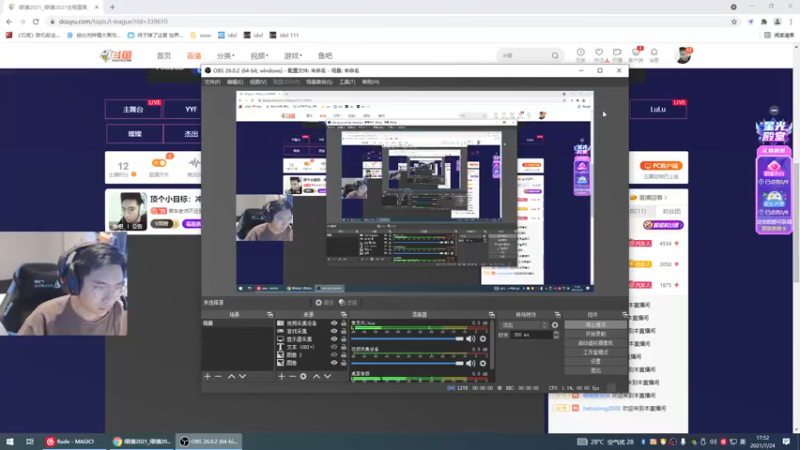Screen dimensions: 800x450
Task: Open source properties gear in Sources toolbar
Action: click(304, 377)
